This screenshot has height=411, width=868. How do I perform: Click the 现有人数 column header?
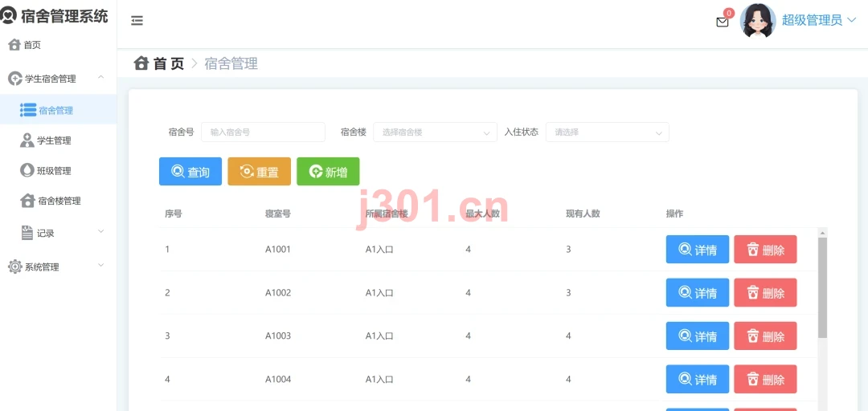583,214
